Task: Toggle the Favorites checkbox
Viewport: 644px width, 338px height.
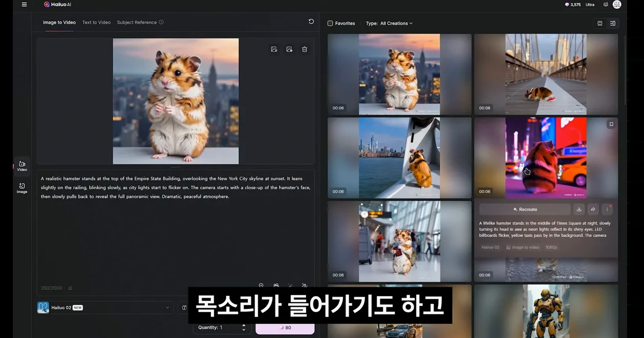Action: click(330, 24)
